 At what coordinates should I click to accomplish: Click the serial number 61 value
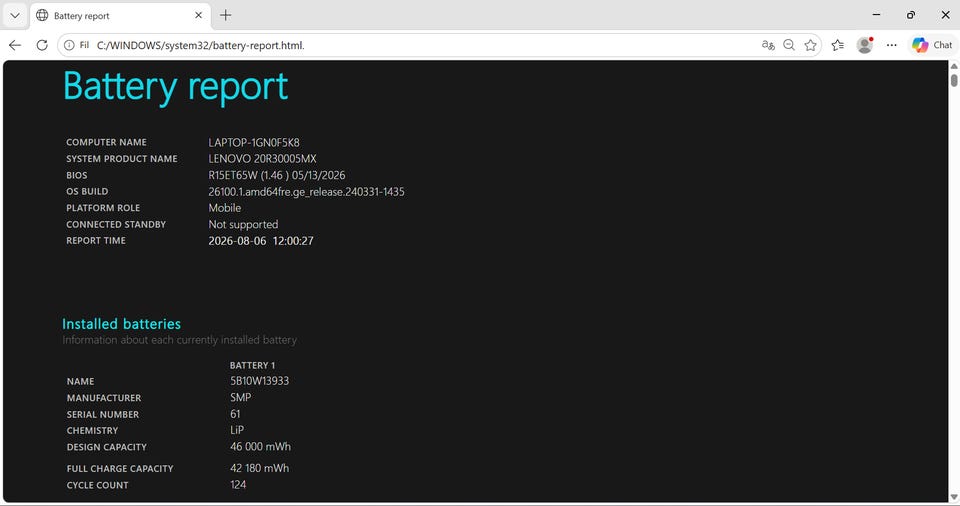coord(235,414)
